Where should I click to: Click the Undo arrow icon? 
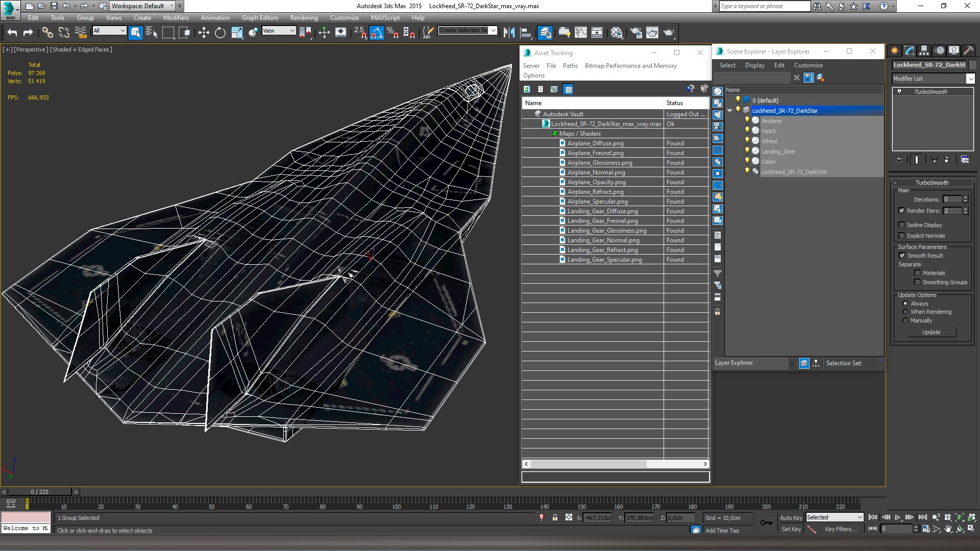[x=12, y=33]
